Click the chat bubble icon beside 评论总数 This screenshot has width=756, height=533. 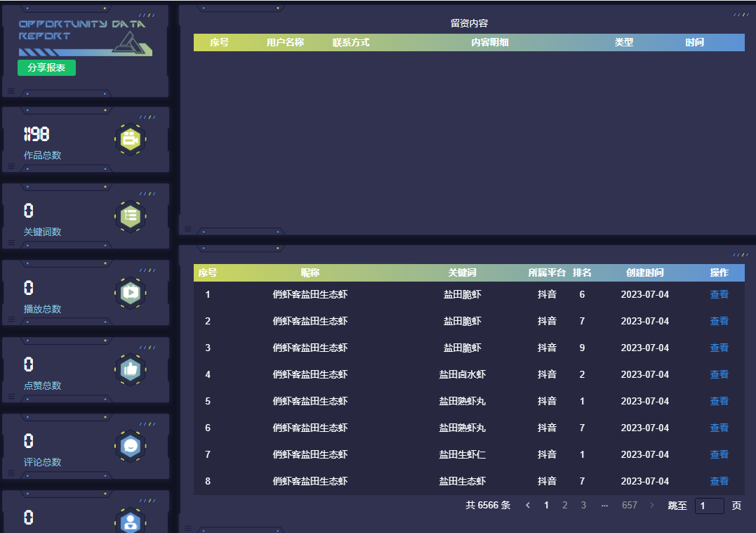pyautogui.click(x=130, y=446)
